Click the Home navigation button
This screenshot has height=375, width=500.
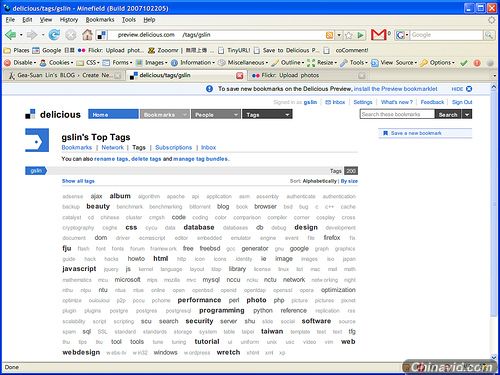pyautogui.click(x=113, y=114)
